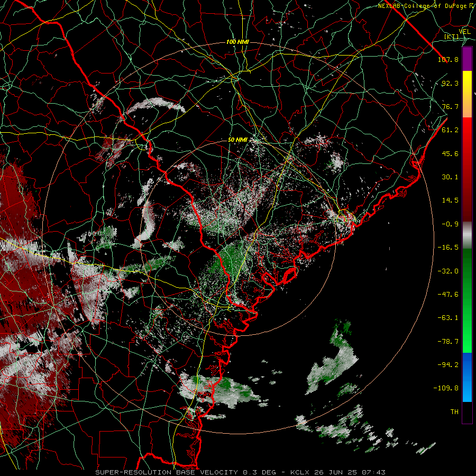
Task: Click the [KT] units label
Action: (x=452, y=36)
